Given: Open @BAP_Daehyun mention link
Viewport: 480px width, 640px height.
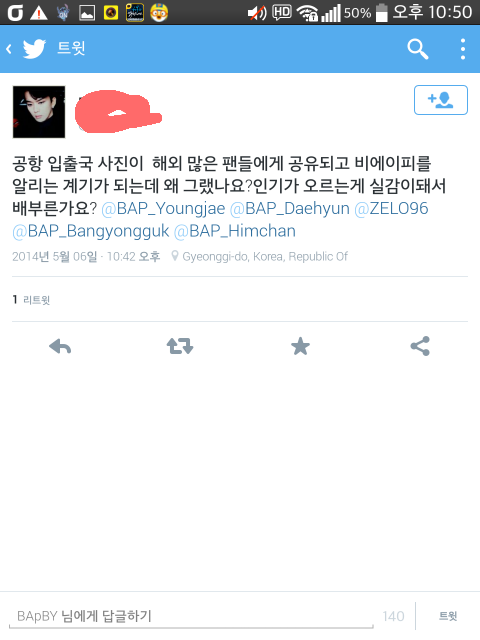Looking at the screenshot, I should (x=290, y=209).
